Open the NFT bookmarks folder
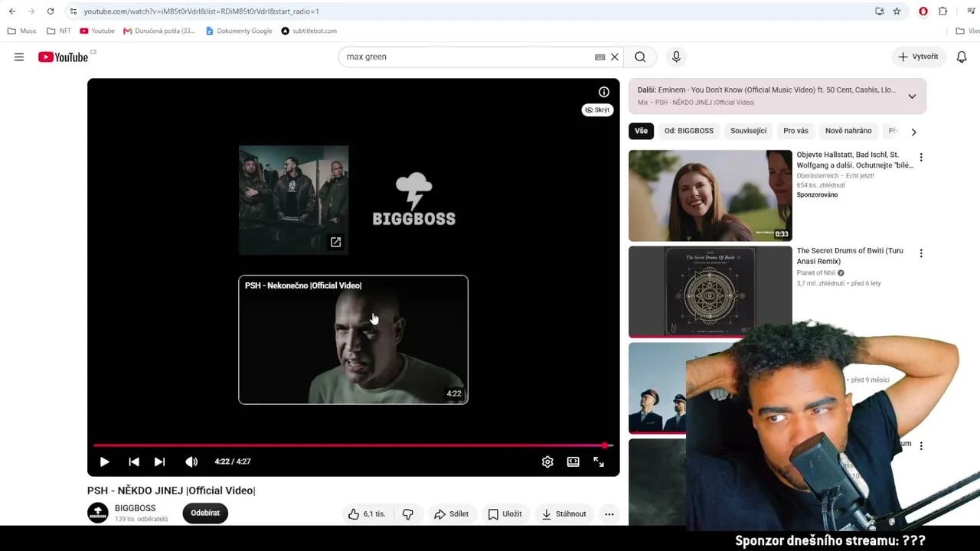 (58, 31)
